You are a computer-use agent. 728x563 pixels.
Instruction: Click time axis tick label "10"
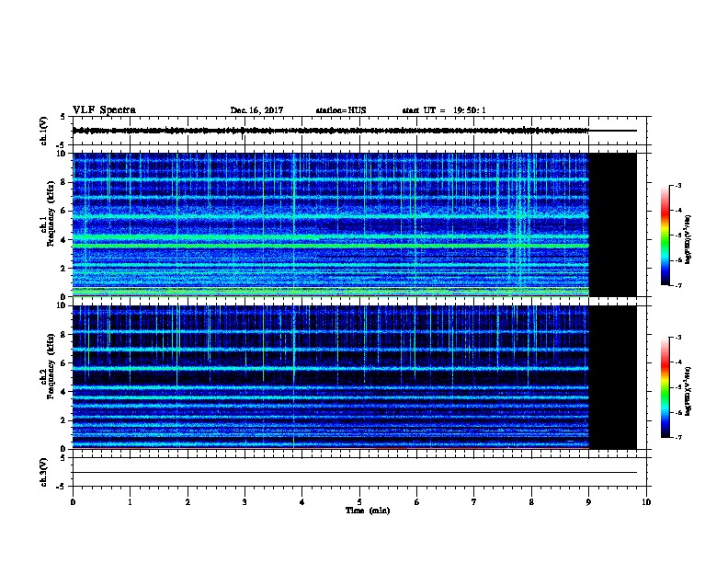646,501
